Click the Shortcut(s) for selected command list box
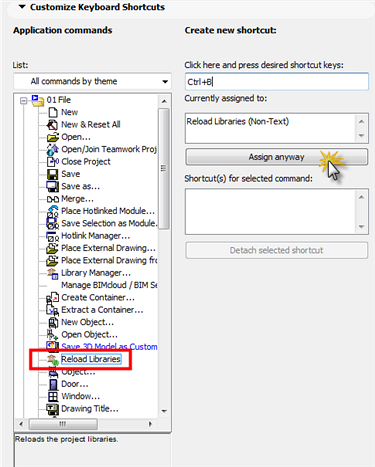This screenshot has height=467, width=375. pyautogui.click(x=277, y=211)
